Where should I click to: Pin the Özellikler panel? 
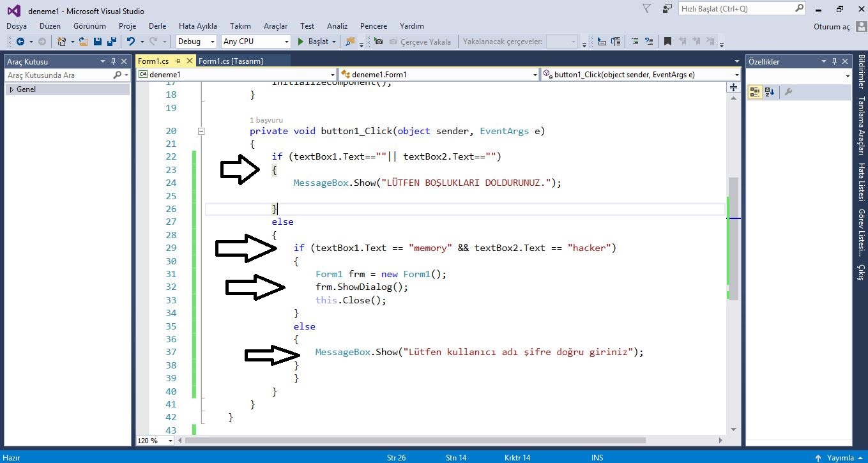[835, 61]
